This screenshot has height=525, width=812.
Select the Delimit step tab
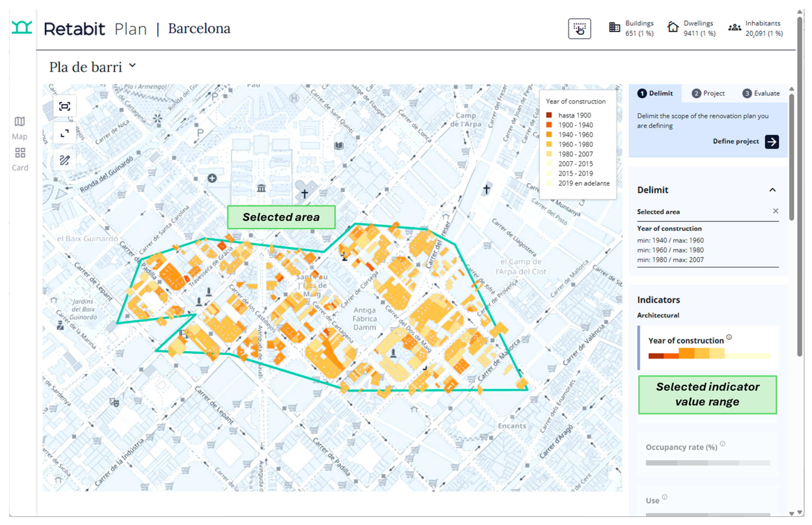click(x=655, y=93)
